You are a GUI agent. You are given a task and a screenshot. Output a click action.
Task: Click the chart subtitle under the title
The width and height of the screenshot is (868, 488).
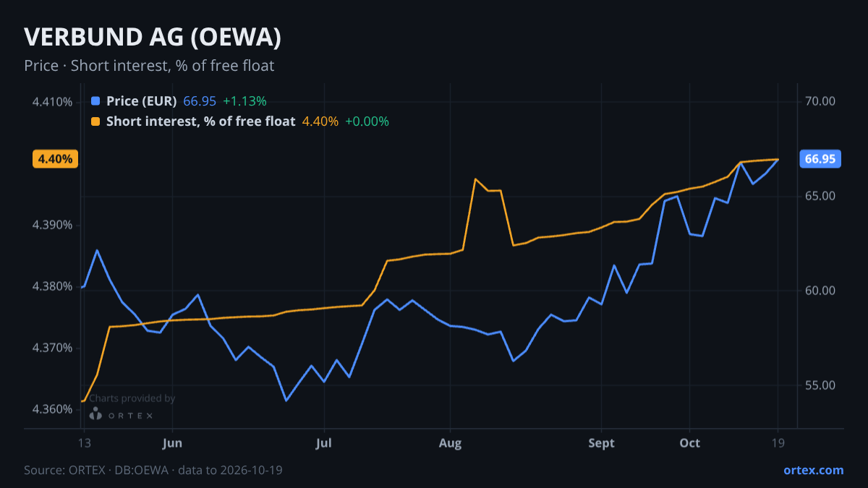pyautogui.click(x=149, y=66)
